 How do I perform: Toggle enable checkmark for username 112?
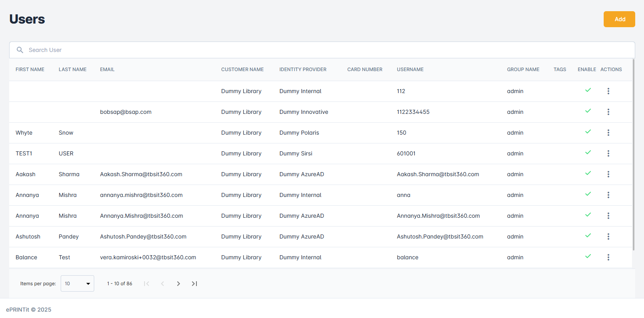coord(588,90)
